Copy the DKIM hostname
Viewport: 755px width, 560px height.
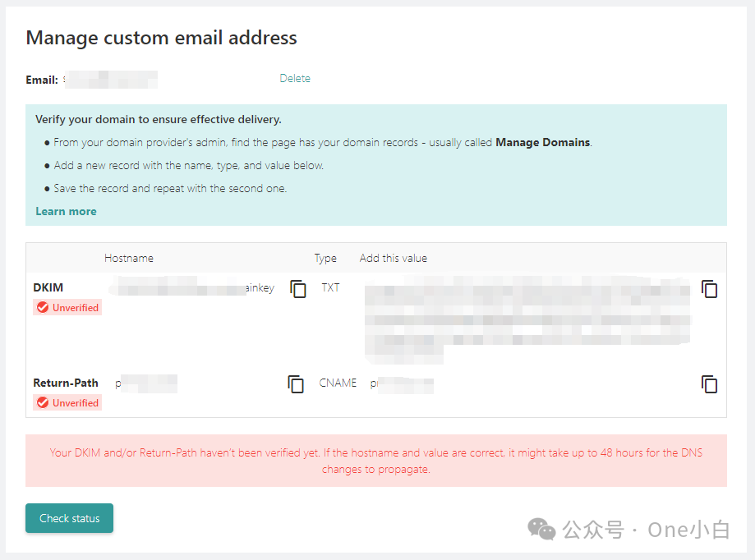[298, 289]
